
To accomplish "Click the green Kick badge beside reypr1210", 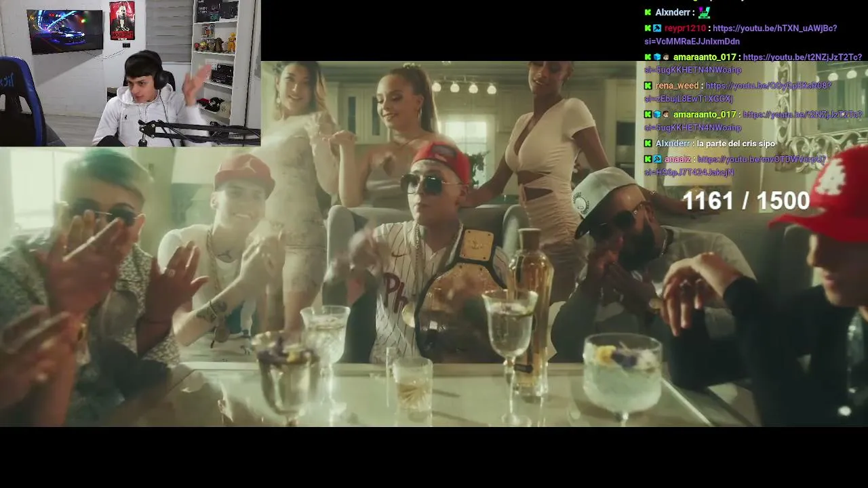I will (x=648, y=28).
